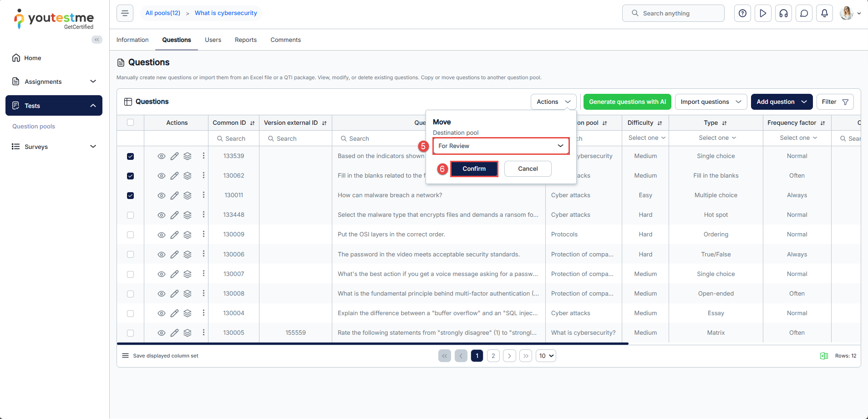868x419 pixels.
Task: Open the help question mark icon
Action: (742, 13)
